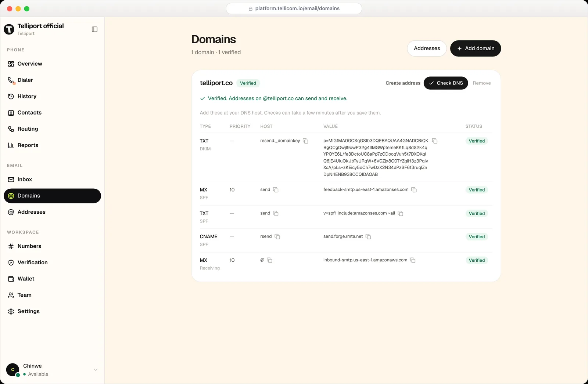Click the Verified status of the DKIM record

477,141
